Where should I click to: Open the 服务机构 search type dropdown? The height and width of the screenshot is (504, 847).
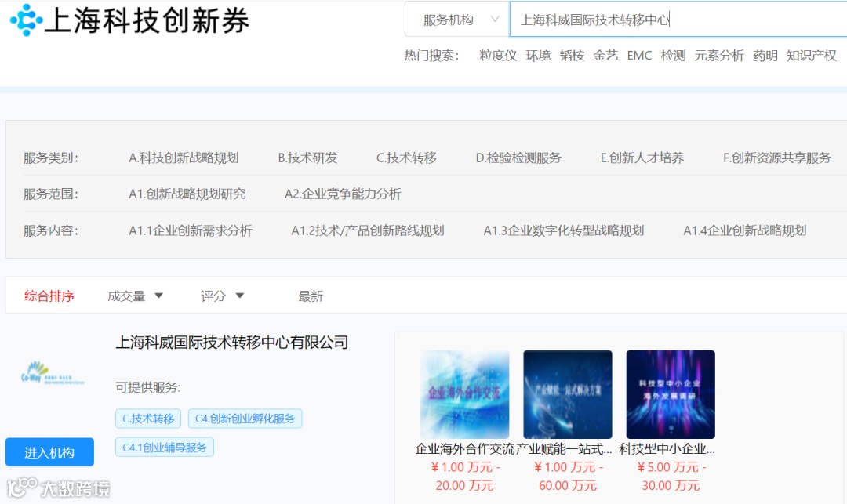tap(457, 20)
